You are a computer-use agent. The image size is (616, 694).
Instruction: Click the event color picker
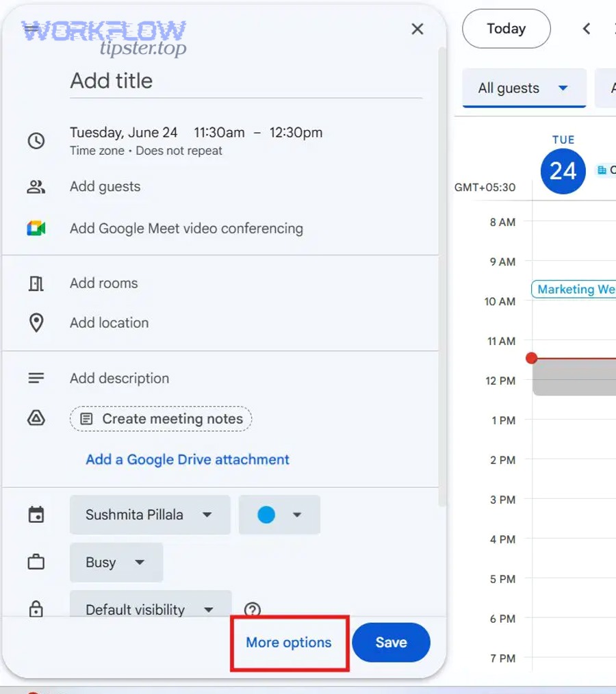point(279,514)
